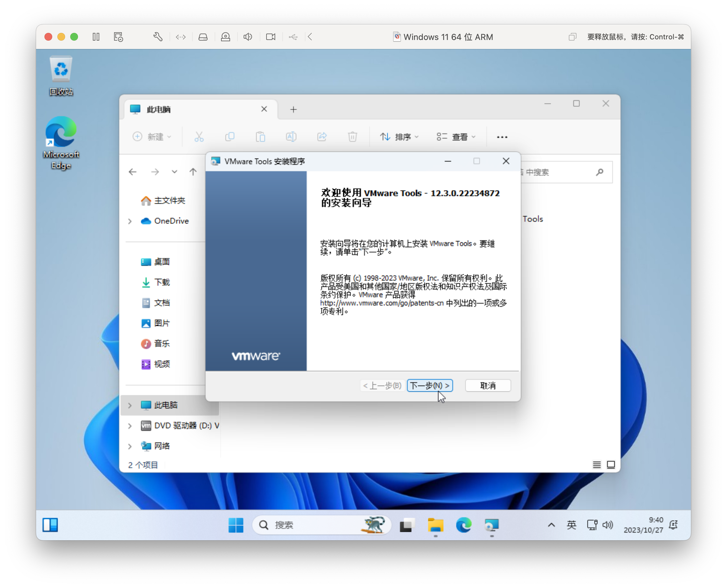
Task: Switch to large icons view in Explorer
Action: (611, 465)
